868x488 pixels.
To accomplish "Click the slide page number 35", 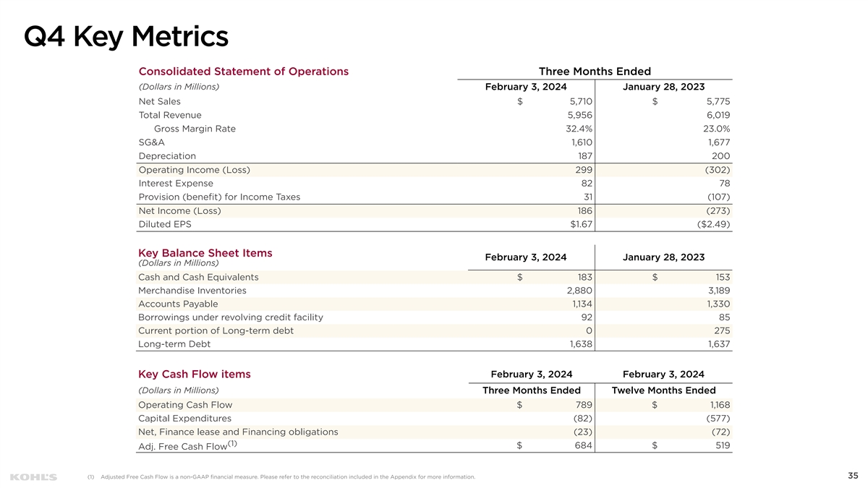I will [x=851, y=476].
